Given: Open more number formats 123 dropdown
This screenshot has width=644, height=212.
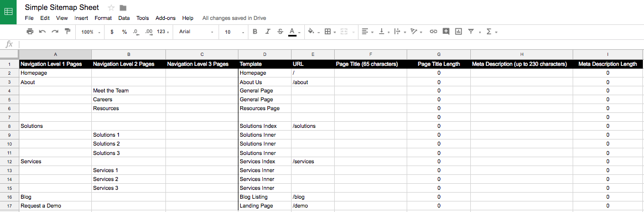Looking at the screenshot, I should coord(163,32).
